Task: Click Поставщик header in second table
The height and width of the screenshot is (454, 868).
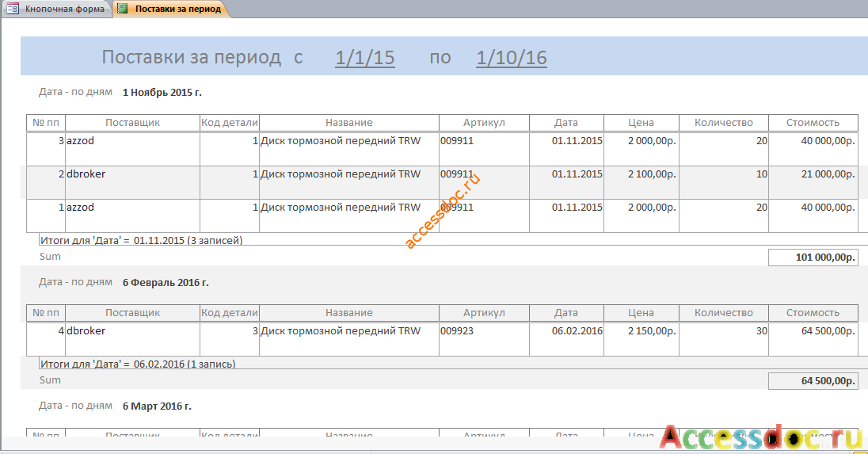Action: (x=132, y=313)
